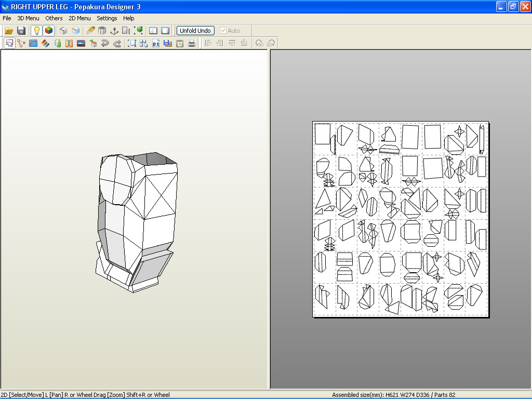Switch to single-pane window layout icon
This screenshot has width=532, height=399.
click(165, 31)
